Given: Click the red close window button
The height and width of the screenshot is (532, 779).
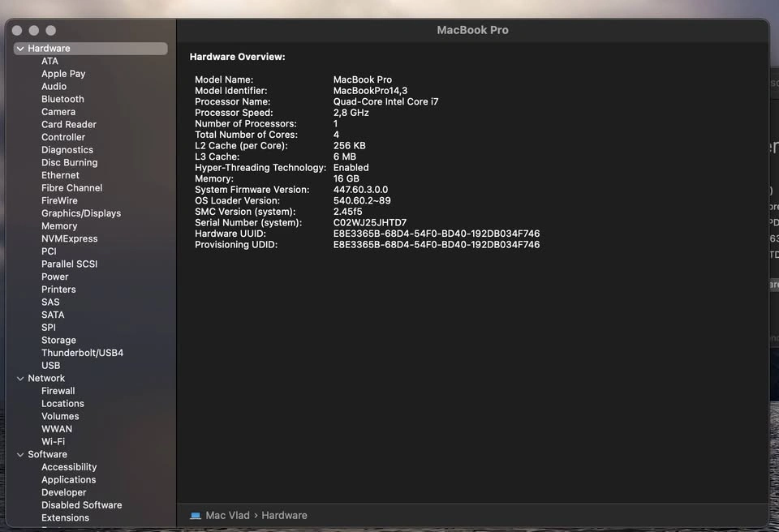Looking at the screenshot, I should (17, 31).
